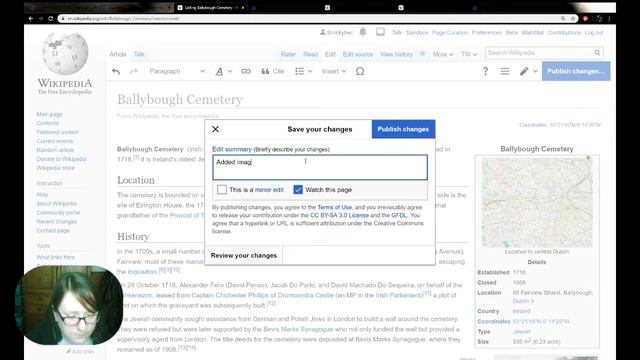The width and height of the screenshot is (640, 360).
Task: Click the notices tray icon
Action: (x=380, y=32)
